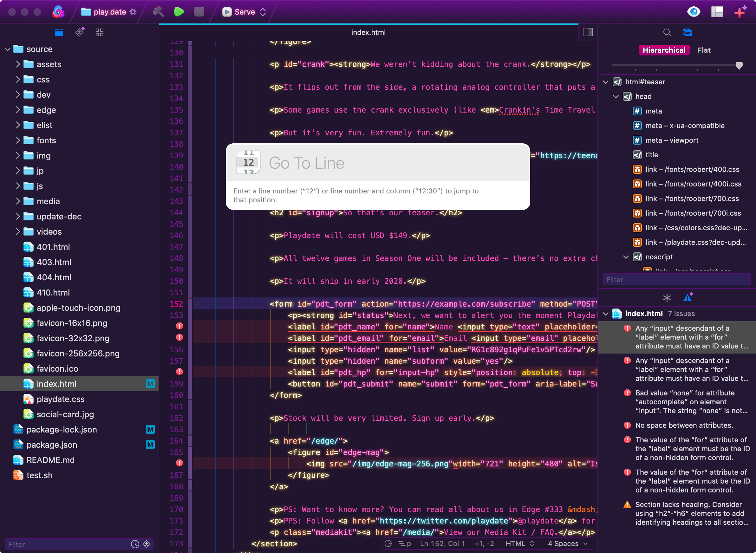756x553 pixels.
Task: Select the index.html editor tab
Action: click(368, 32)
